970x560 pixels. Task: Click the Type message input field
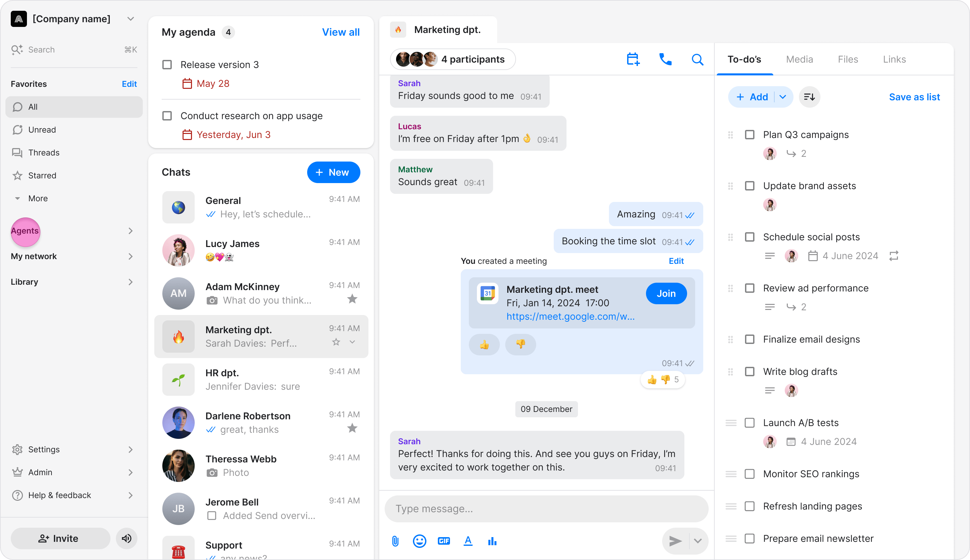click(x=546, y=509)
